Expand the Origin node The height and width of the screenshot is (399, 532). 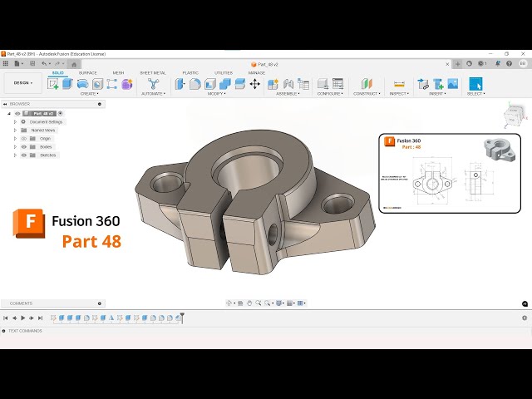15,139
